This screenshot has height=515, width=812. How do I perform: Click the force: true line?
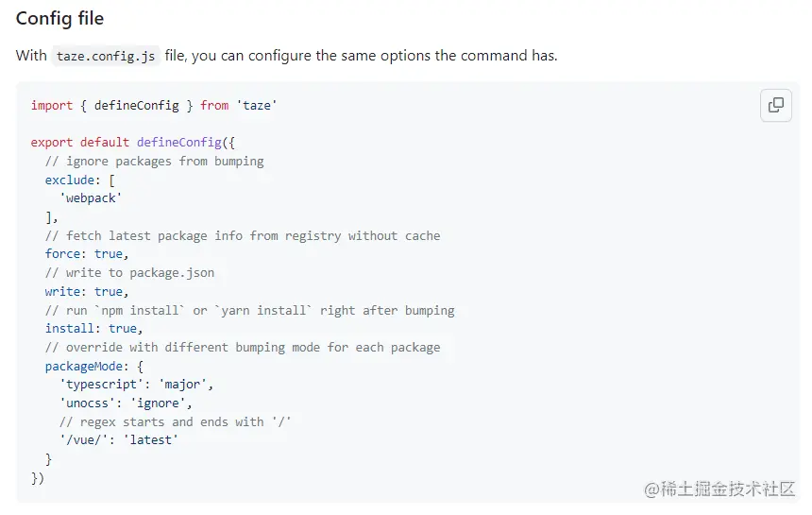pyautogui.click(x=86, y=254)
